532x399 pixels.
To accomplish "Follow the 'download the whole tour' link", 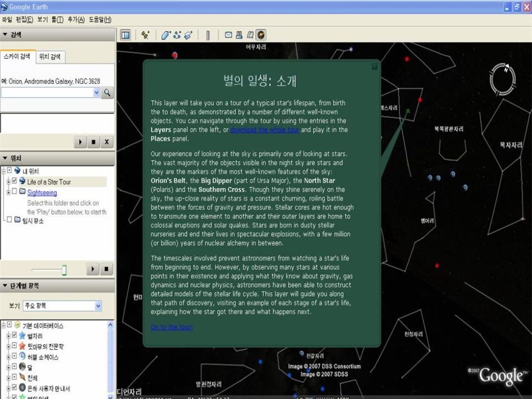I will [x=265, y=130].
